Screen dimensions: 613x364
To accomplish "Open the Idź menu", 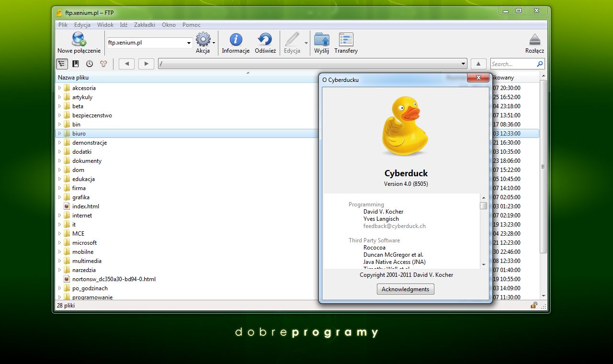I will (x=124, y=25).
